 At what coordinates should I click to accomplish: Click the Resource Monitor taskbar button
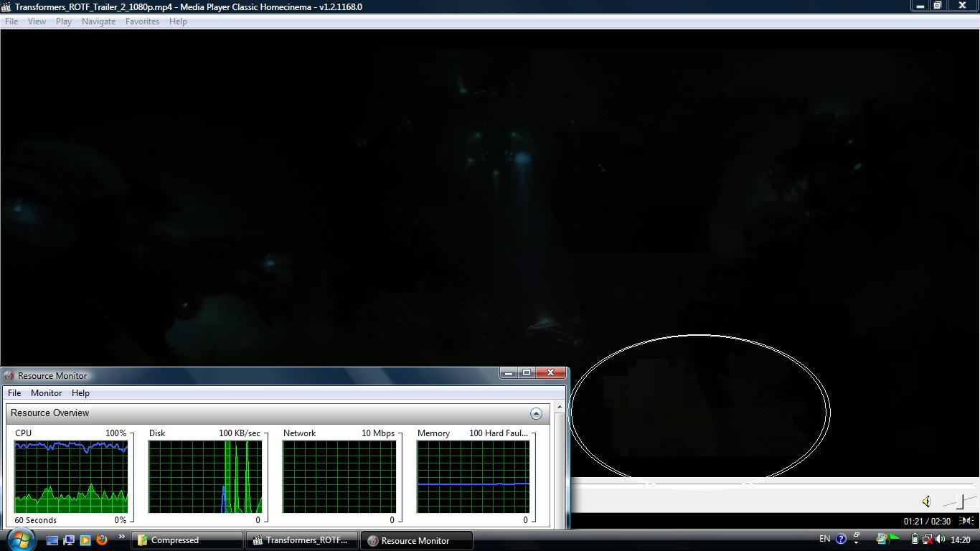pos(417,540)
